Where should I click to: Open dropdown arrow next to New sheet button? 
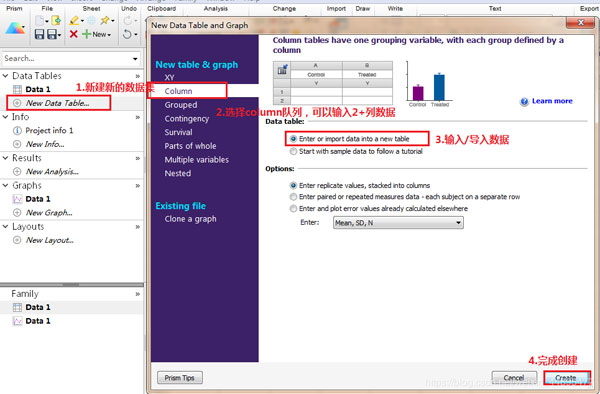click(109, 35)
